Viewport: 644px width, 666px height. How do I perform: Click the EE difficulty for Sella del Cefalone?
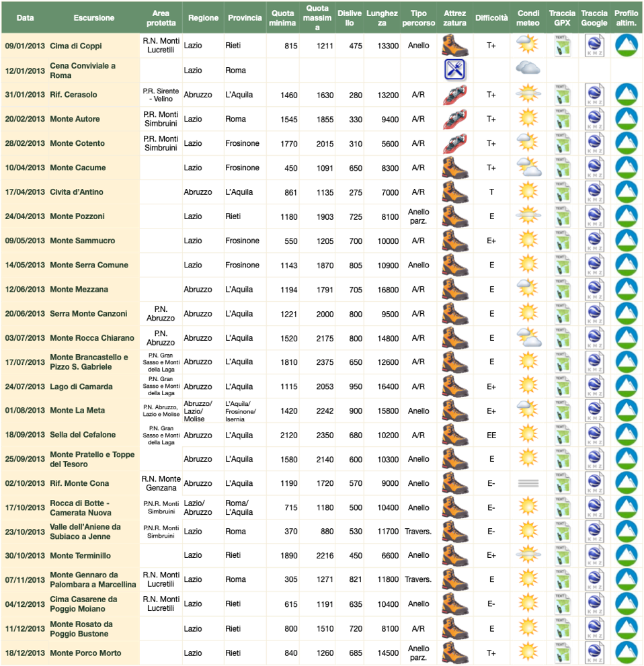491,435
